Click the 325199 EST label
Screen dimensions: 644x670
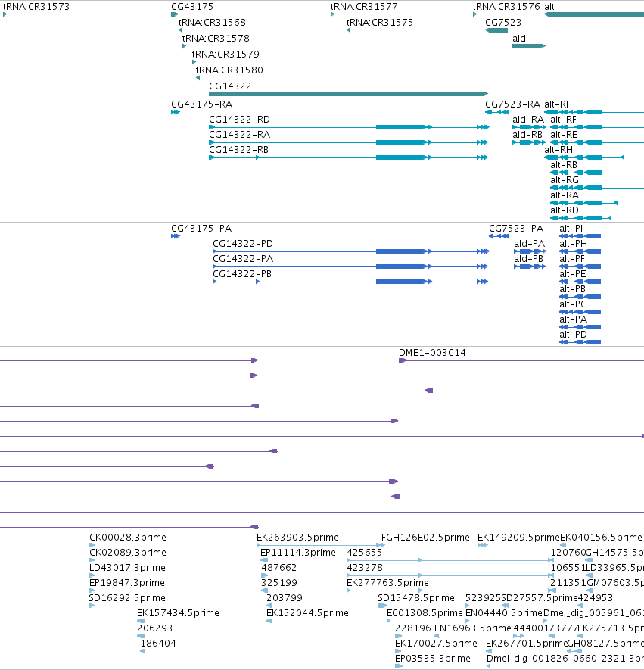(279, 582)
